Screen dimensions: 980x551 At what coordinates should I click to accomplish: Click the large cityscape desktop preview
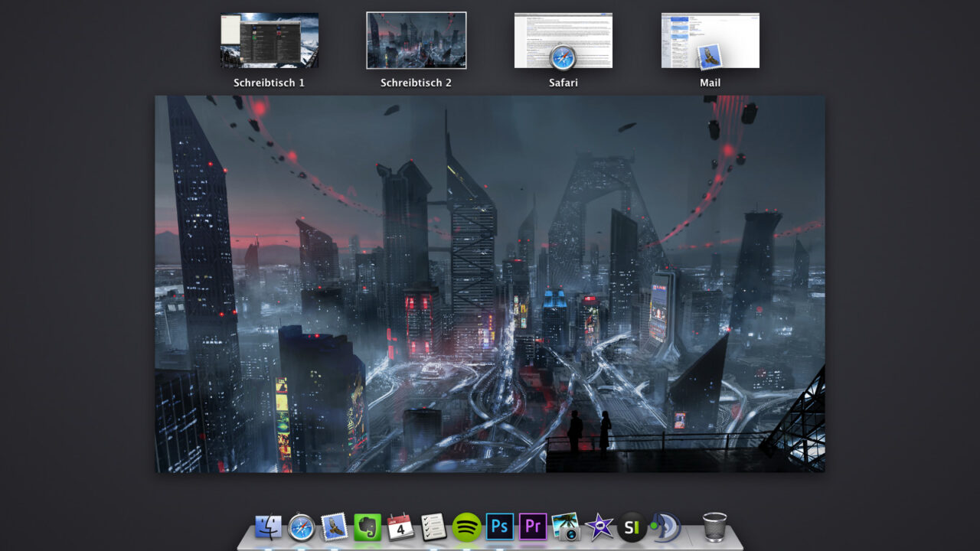point(490,283)
